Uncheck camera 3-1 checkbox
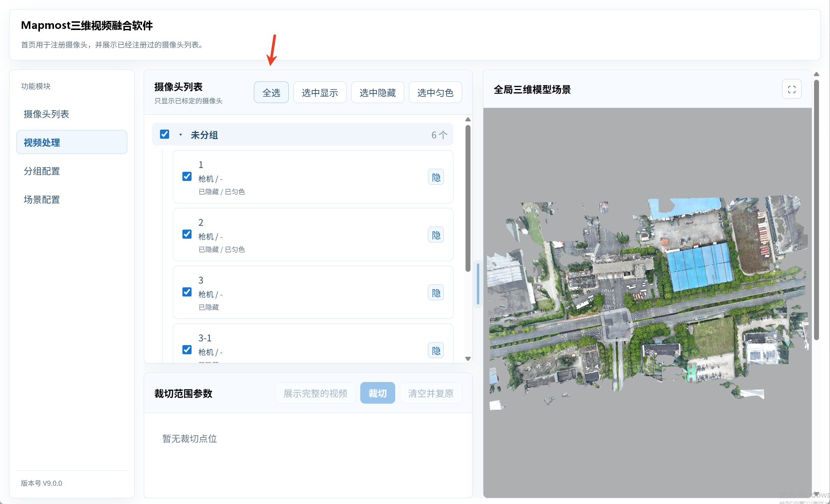The image size is (830, 504). tap(187, 350)
